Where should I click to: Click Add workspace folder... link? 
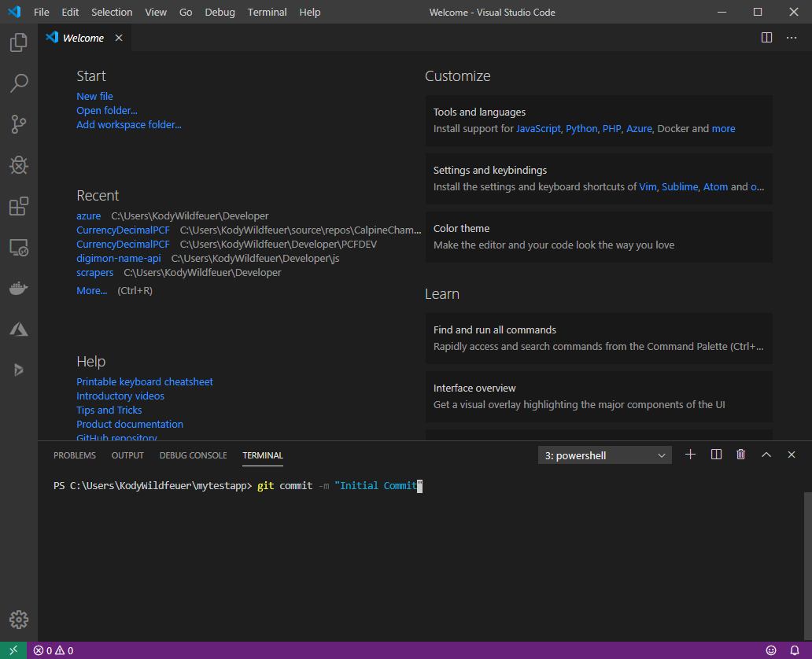coord(129,125)
